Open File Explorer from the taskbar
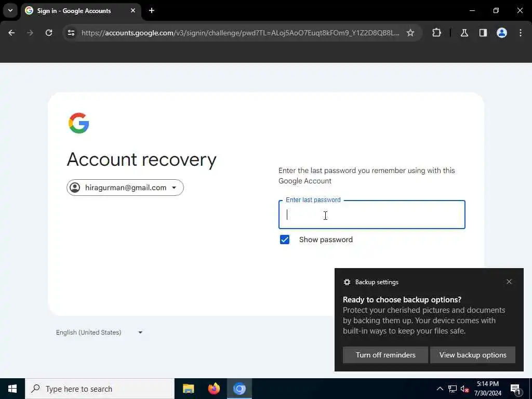 [x=188, y=389]
